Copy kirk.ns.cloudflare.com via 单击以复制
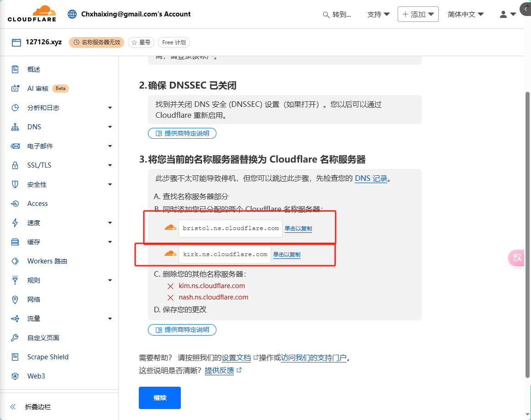The width and height of the screenshot is (531, 420). point(287,255)
